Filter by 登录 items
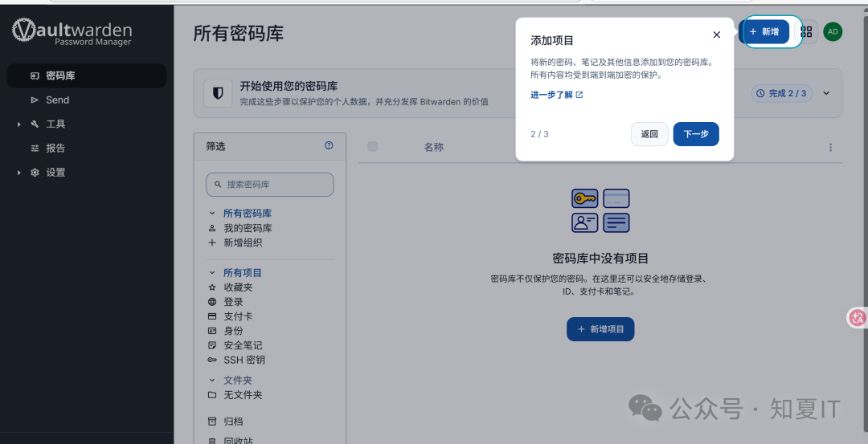868x444 pixels. pyautogui.click(x=233, y=302)
